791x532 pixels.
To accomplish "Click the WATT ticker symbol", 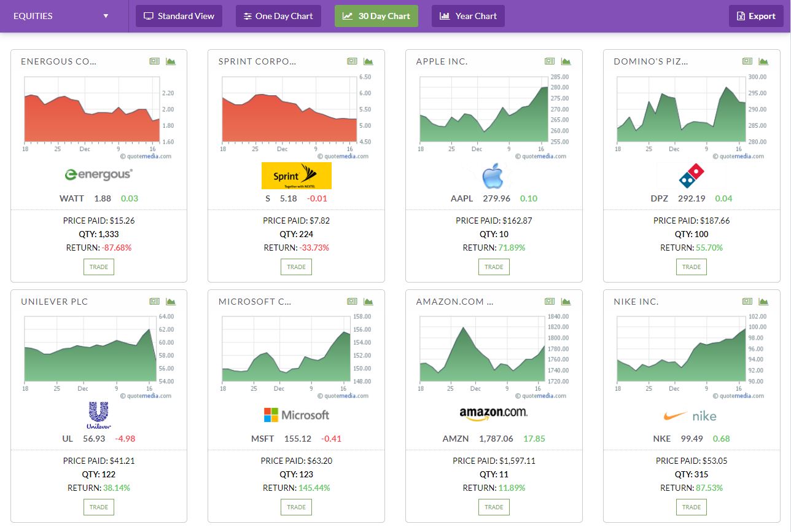I will click(x=72, y=198).
